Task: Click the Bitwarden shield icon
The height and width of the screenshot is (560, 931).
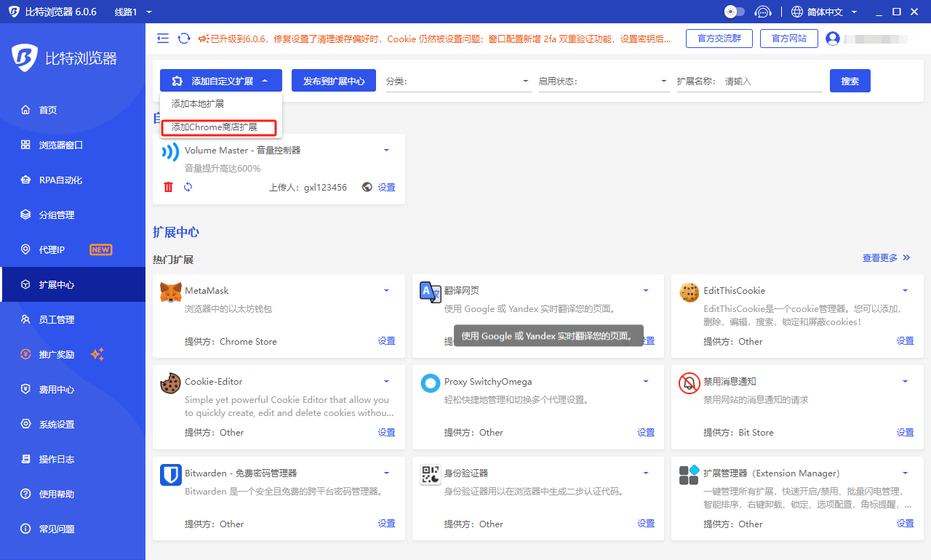Action: pyautogui.click(x=170, y=475)
